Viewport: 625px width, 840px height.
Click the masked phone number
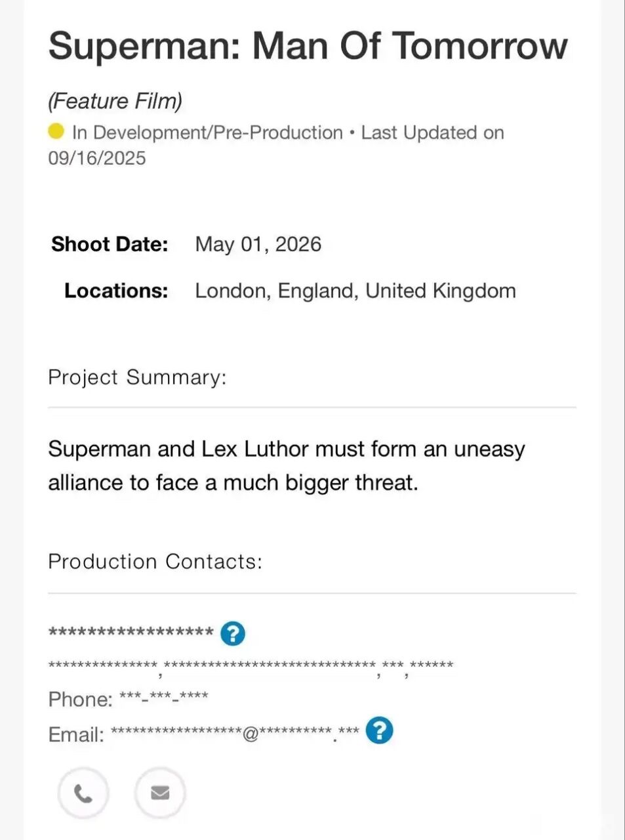(163, 698)
